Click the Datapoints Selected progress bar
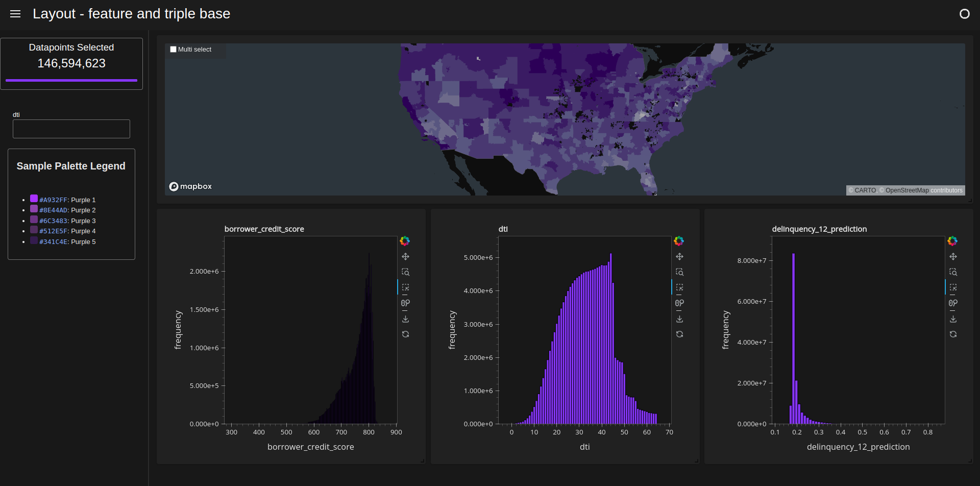980x486 pixels. click(x=71, y=80)
